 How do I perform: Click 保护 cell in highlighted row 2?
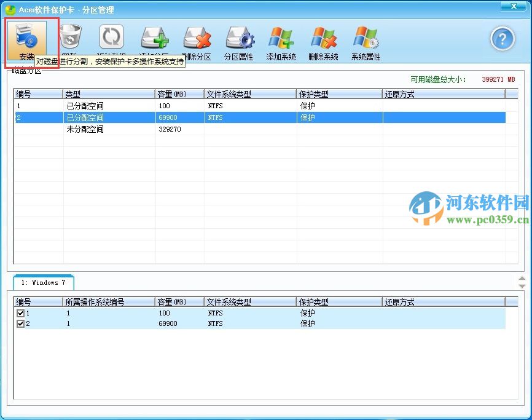click(307, 117)
